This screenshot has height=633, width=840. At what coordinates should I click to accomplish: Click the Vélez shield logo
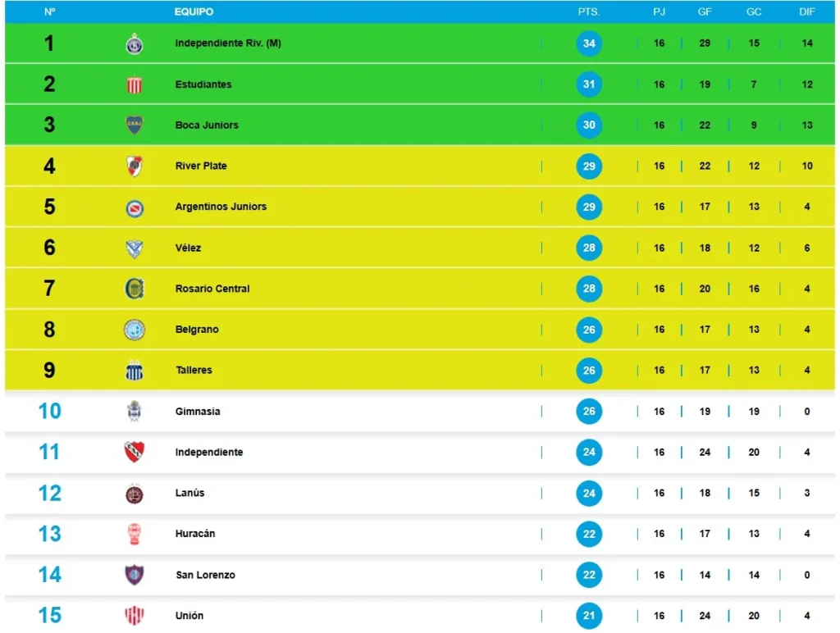click(x=134, y=248)
